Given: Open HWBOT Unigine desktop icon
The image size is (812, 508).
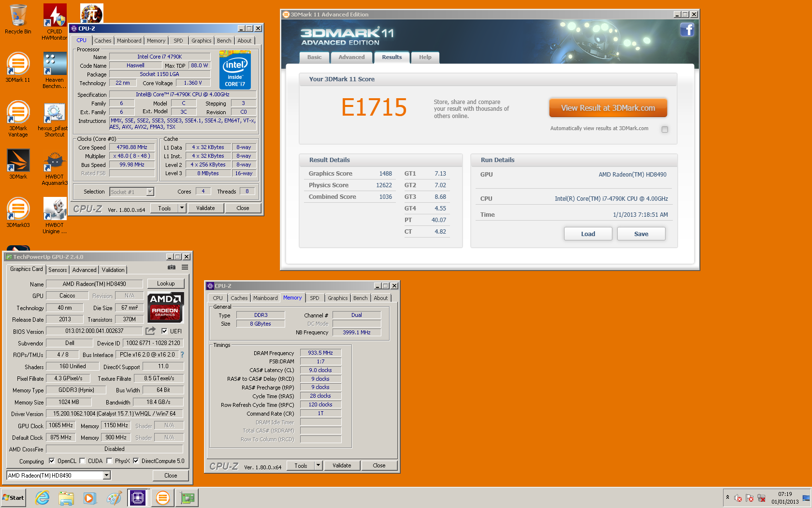Looking at the screenshot, I should pos(55,216).
